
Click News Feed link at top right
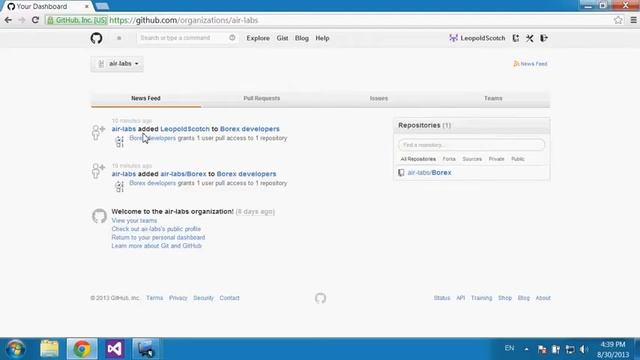[x=534, y=64]
